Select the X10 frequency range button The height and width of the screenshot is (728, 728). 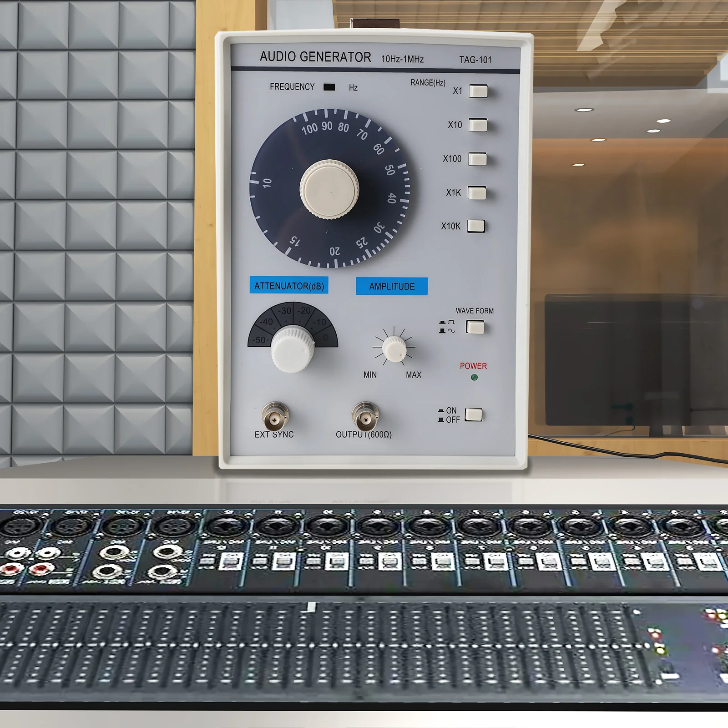coord(478,125)
